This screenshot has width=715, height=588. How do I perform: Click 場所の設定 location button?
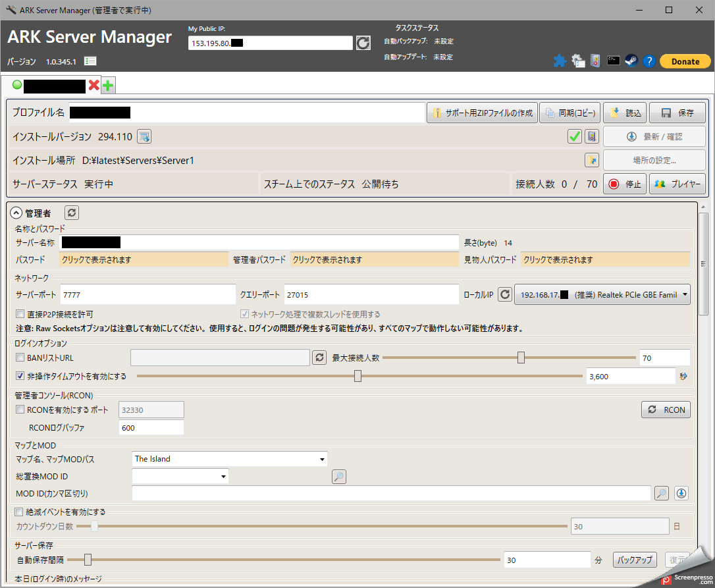tap(654, 160)
